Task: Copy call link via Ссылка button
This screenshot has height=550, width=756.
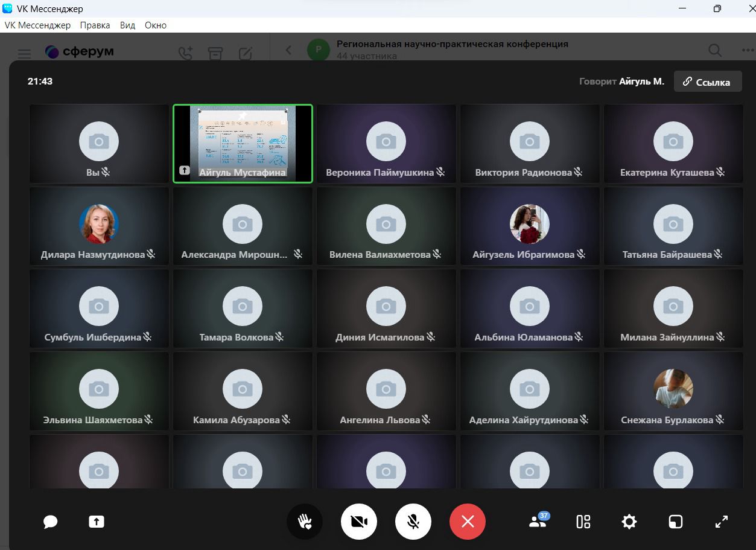Action: pyautogui.click(x=707, y=82)
